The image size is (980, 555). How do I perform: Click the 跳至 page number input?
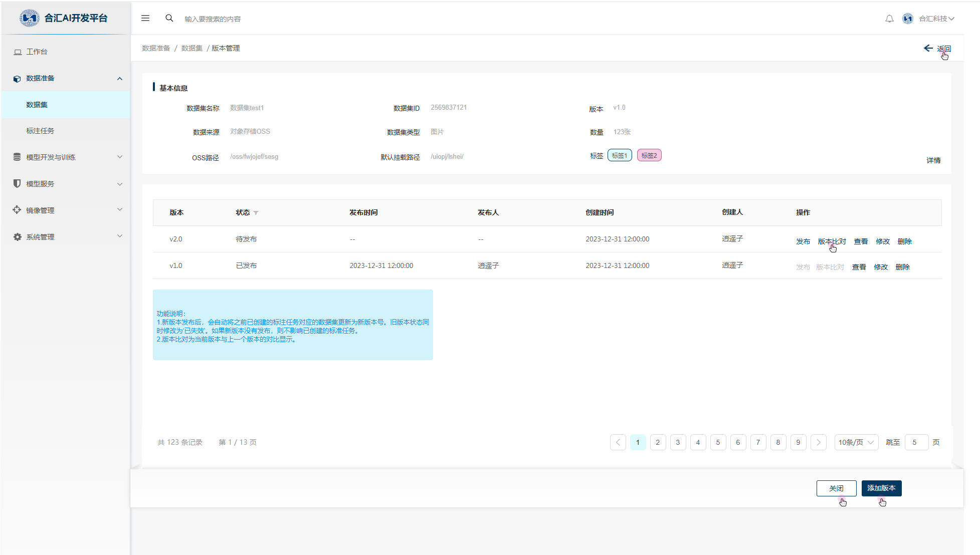[x=916, y=442]
